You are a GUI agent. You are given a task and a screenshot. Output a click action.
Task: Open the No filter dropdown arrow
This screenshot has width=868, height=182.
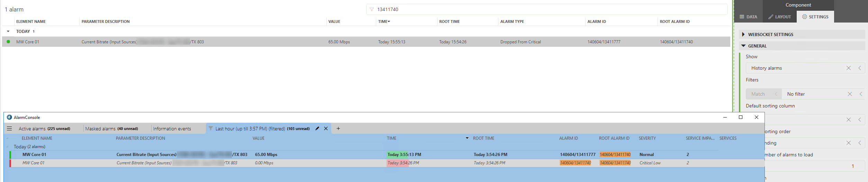pos(861,94)
